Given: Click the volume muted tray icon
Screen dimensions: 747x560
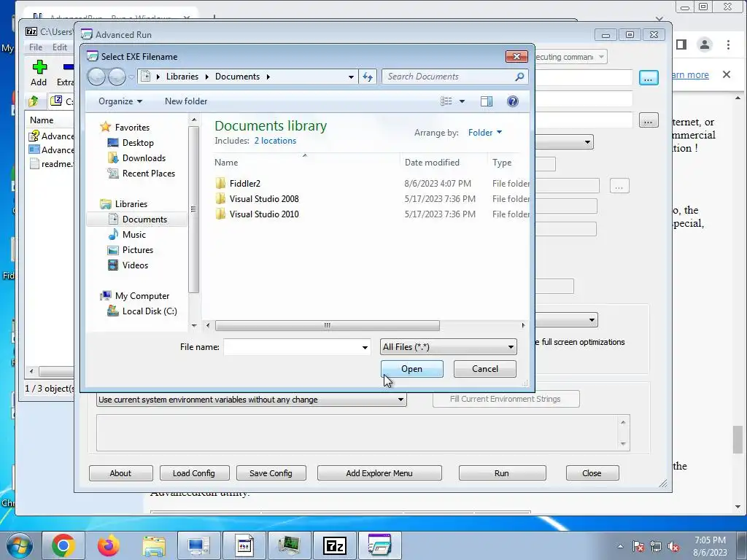Looking at the screenshot, I should pyautogui.click(x=673, y=546).
